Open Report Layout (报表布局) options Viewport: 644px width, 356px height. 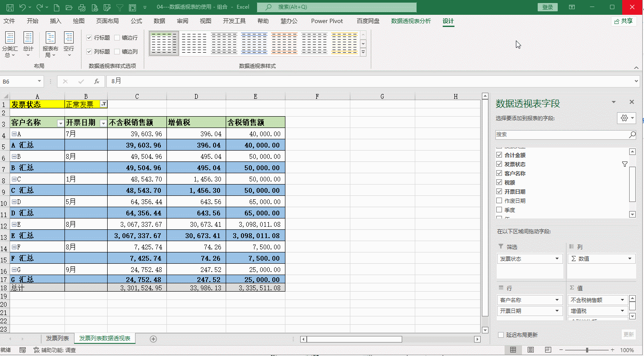[50, 44]
